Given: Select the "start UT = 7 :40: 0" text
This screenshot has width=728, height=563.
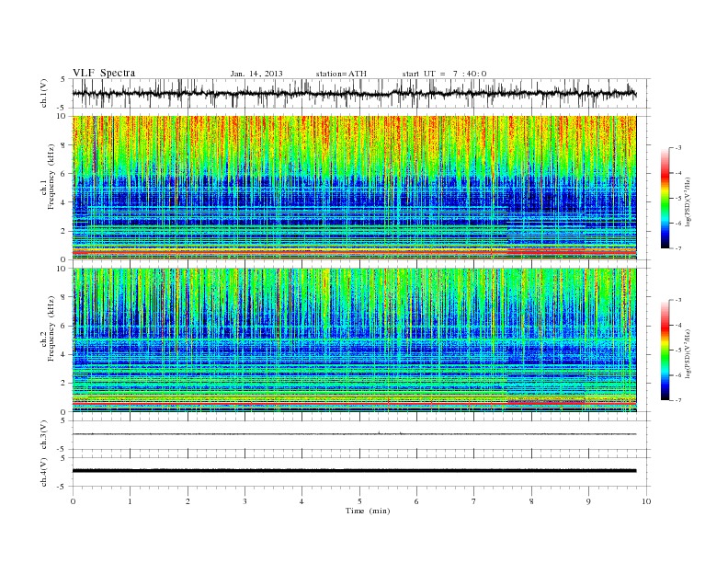Looking at the screenshot, I should tap(444, 74).
